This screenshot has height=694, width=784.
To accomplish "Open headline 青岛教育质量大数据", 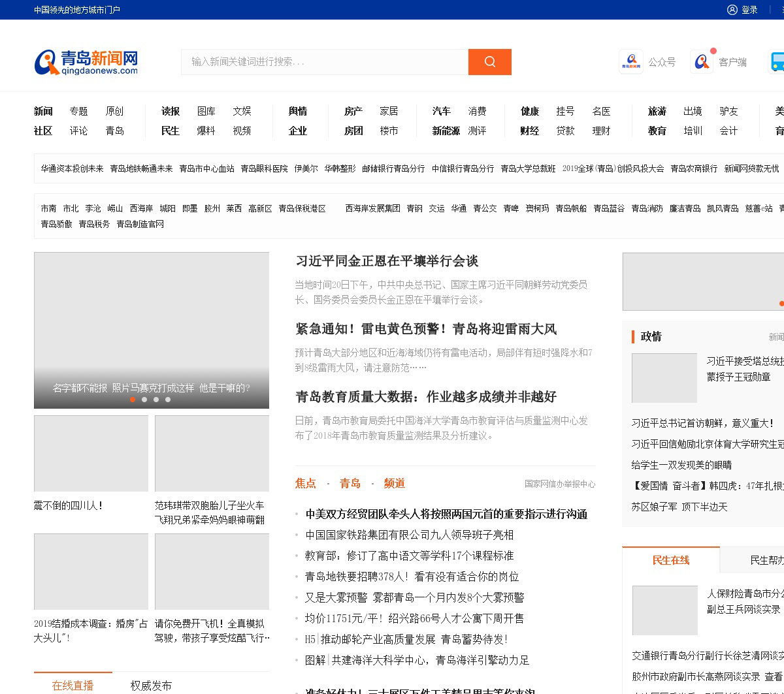I will [x=426, y=397].
